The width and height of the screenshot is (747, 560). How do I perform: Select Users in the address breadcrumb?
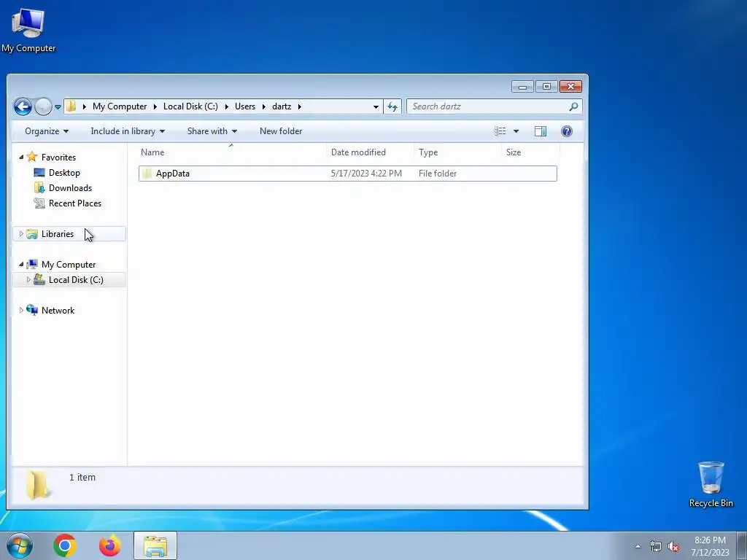tap(245, 106)
